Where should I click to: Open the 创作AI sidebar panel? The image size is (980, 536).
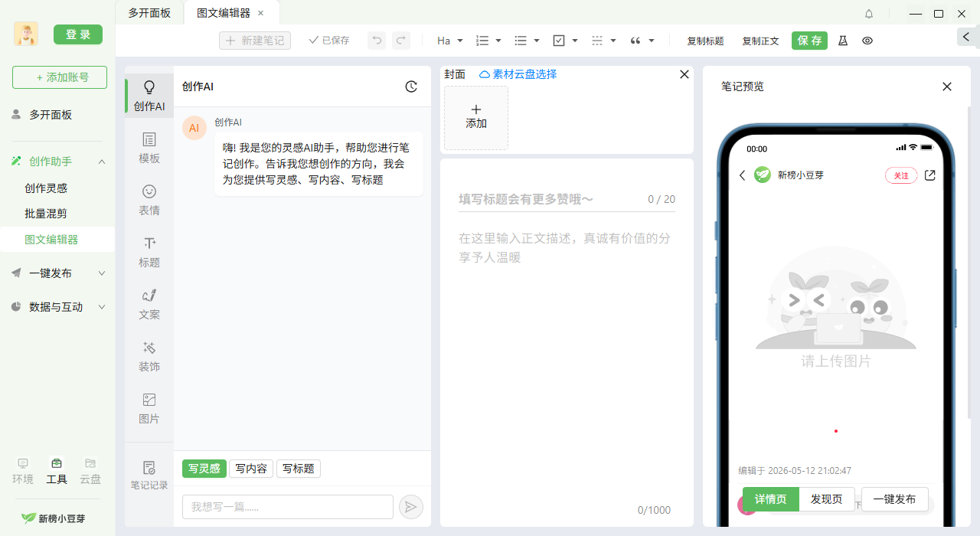tap(149, 96)
